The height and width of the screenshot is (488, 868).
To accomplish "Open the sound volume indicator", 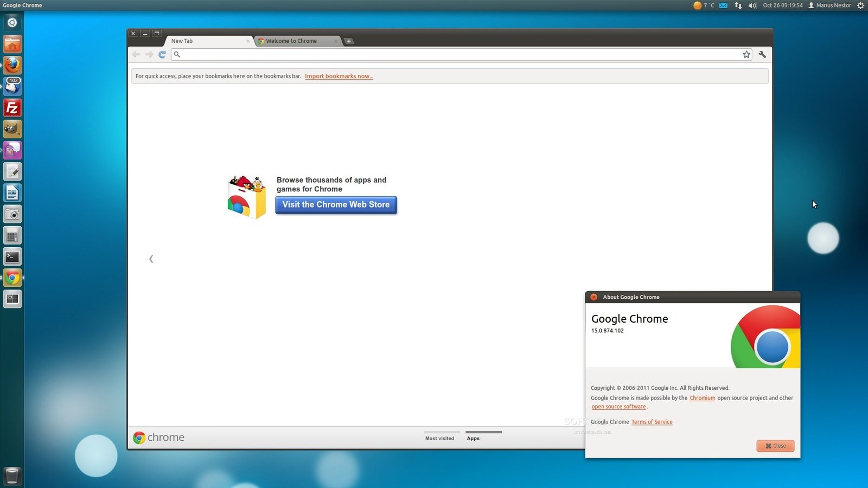I will pyautogui.click(x=752, y=5).
